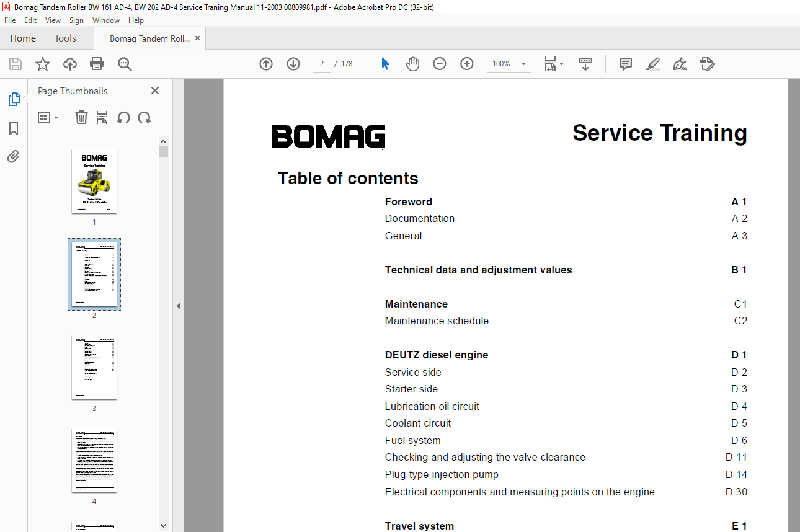Open the File menu

point(10,20)
